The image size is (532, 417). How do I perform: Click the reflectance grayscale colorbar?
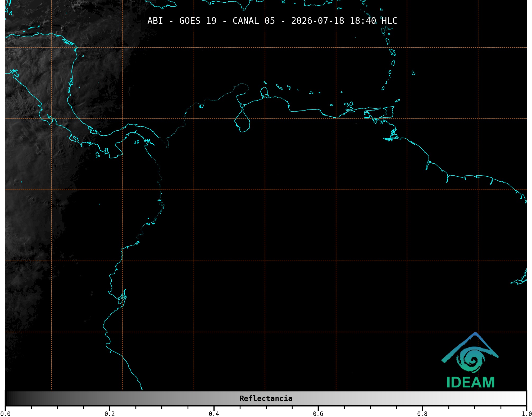click(266, 398)
